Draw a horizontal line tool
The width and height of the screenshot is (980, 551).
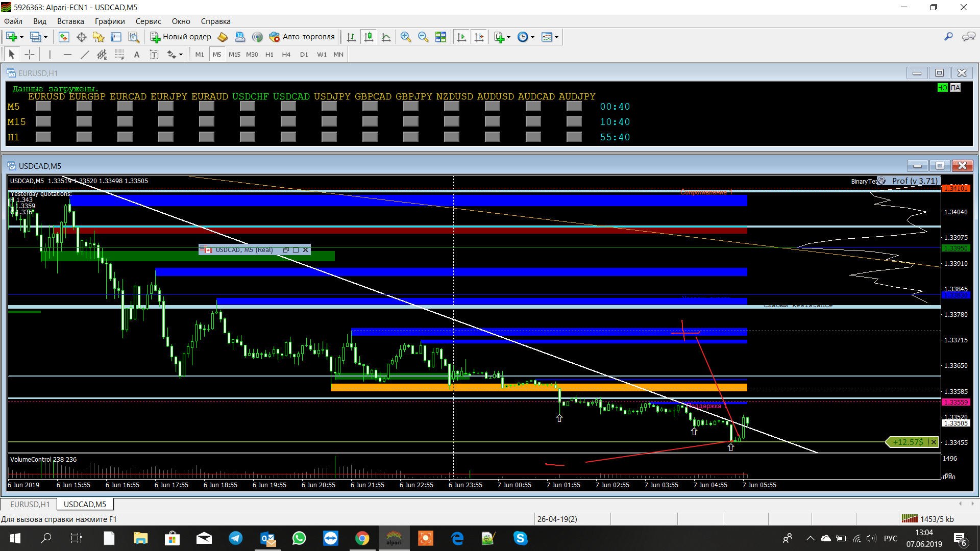pos(67,55)
